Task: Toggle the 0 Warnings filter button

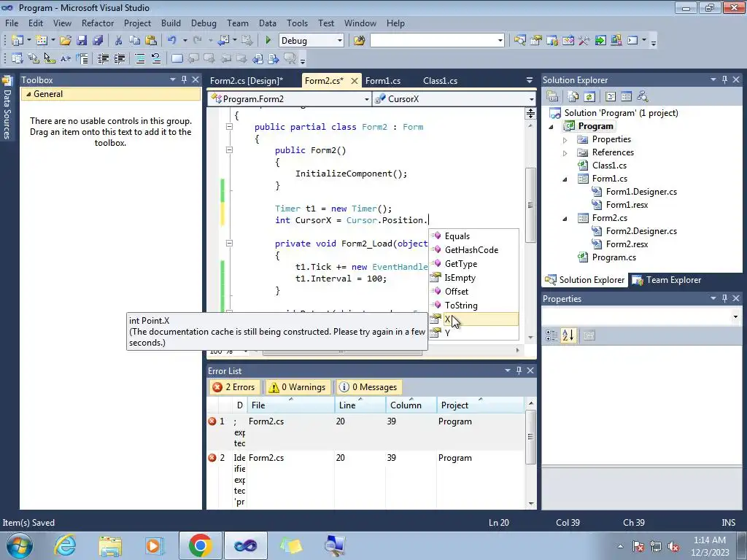Action: tap(297, 387)
